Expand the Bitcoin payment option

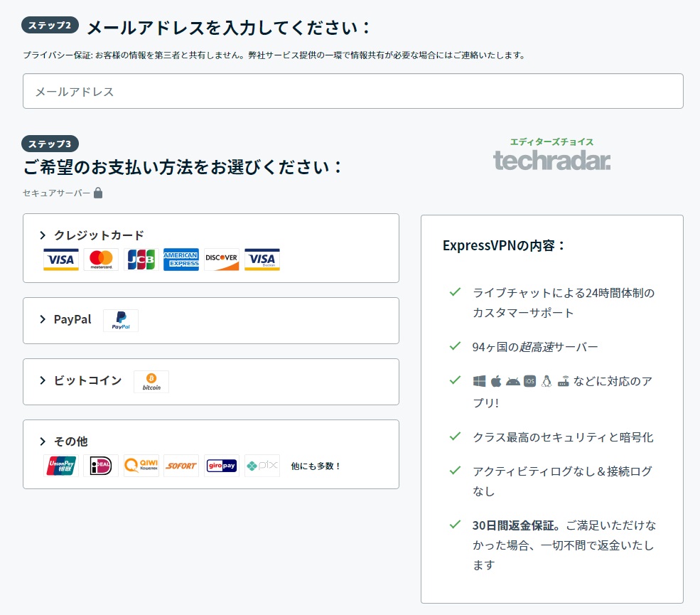pos(211,382)
